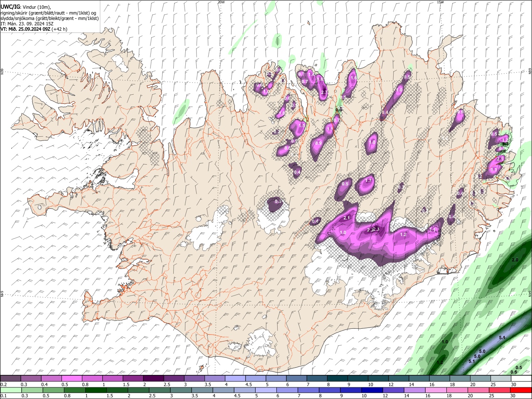Click the 2.3 snowfall value over Vatnajökull area
Screen dimensions: 532x399
(376, 229)
